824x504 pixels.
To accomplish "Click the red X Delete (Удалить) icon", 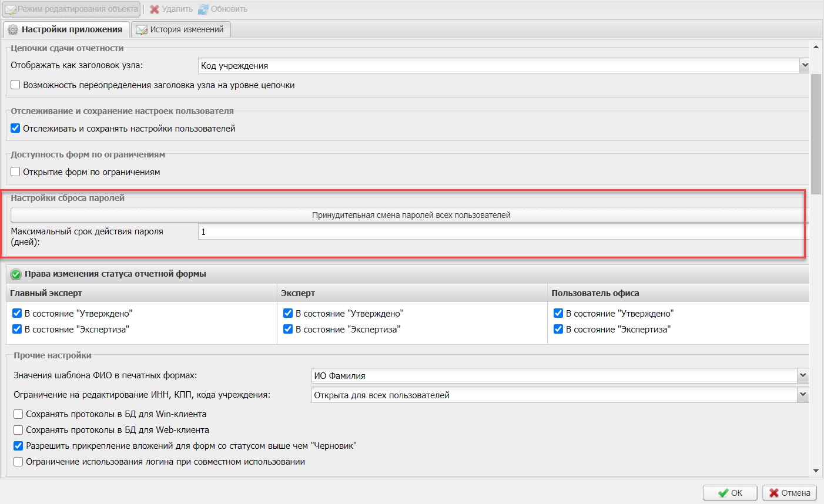I will pos(155,9).
